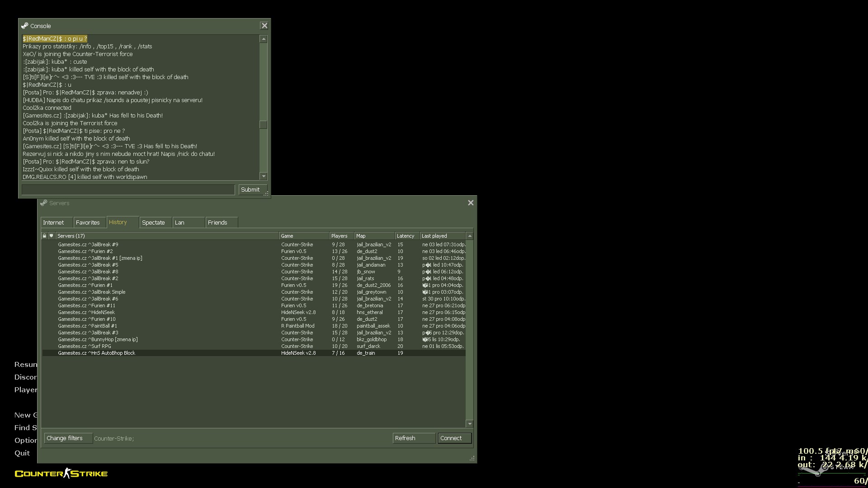Viewport: 868px width, 488px height.
Task: Sort by the Last played column header
Action: pos(442,236)
